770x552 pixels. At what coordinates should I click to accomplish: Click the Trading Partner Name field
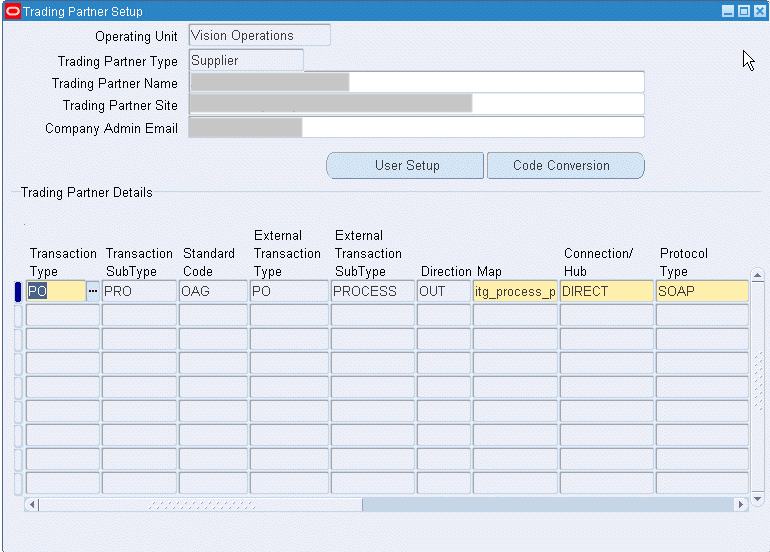click(416, 82)
